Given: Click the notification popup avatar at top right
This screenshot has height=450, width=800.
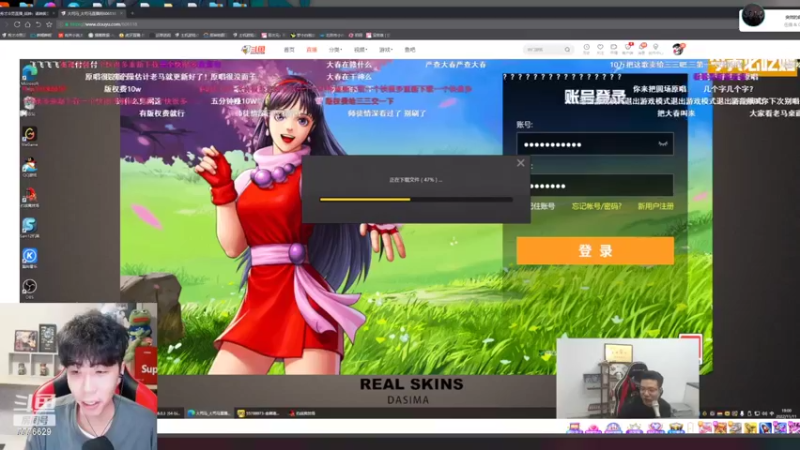Looking at the screenshot, I should pos(753,15).
